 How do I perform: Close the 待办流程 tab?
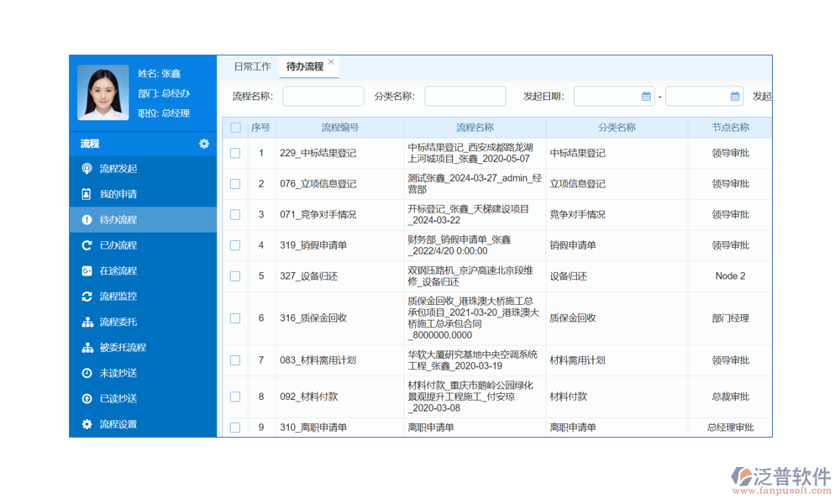pyautogui.click(x=331, y=62)
